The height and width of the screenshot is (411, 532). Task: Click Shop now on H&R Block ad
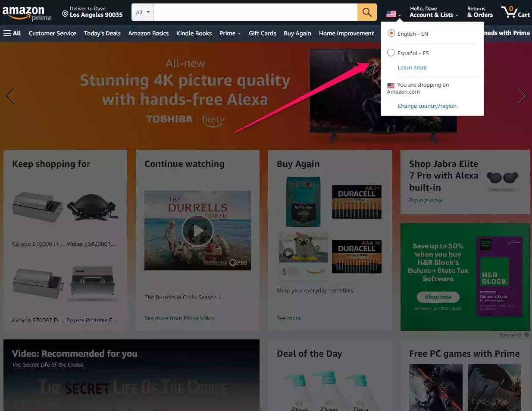click(x=438, y=297)
